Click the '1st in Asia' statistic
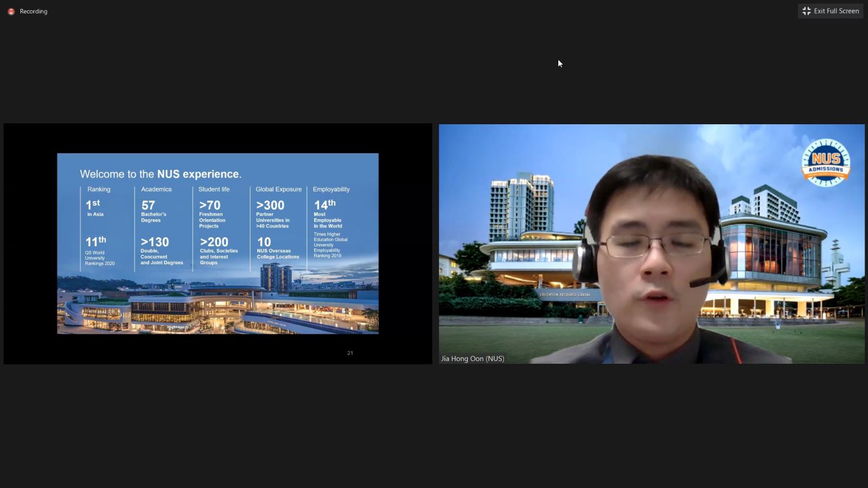This screenshot has width=868, height=488. click(x=94, y=207)
